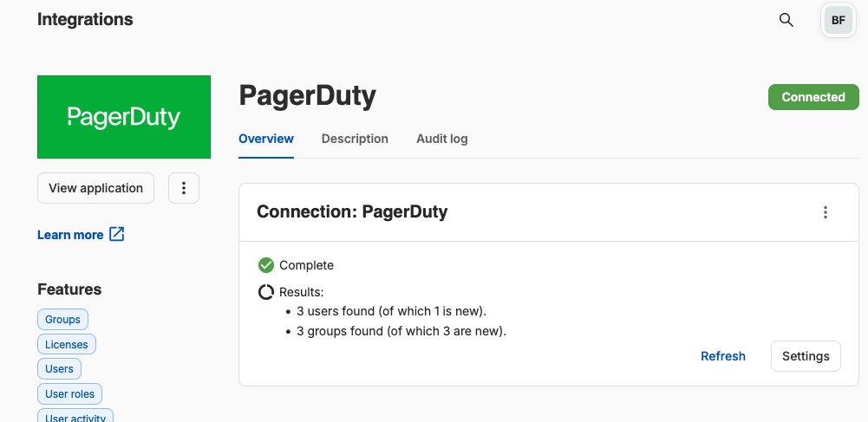The height and width of the screenshot is (422, 868).
Task: Click the green Complete checkmark icon
Action: pos(266,265)
